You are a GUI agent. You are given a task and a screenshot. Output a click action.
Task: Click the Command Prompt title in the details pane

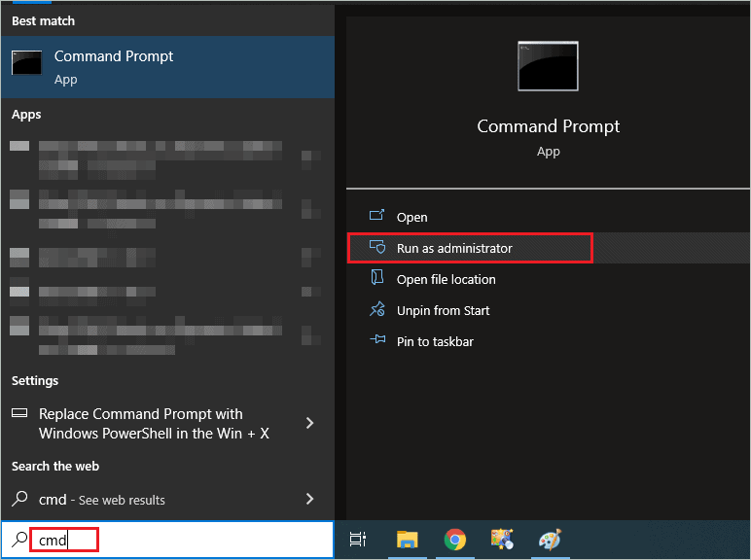tap(548, 126)
